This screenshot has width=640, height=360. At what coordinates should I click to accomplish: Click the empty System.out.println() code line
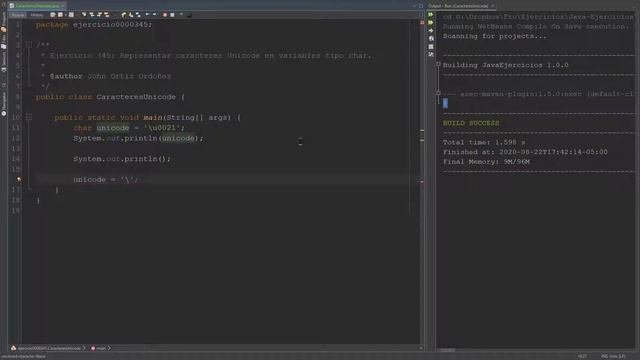point(122,159)
